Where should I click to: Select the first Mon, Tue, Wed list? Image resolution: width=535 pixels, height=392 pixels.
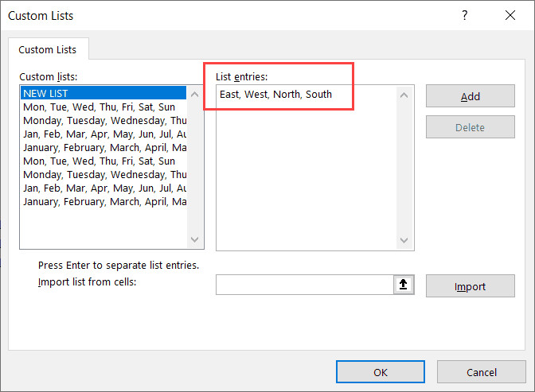click(99, 107)
